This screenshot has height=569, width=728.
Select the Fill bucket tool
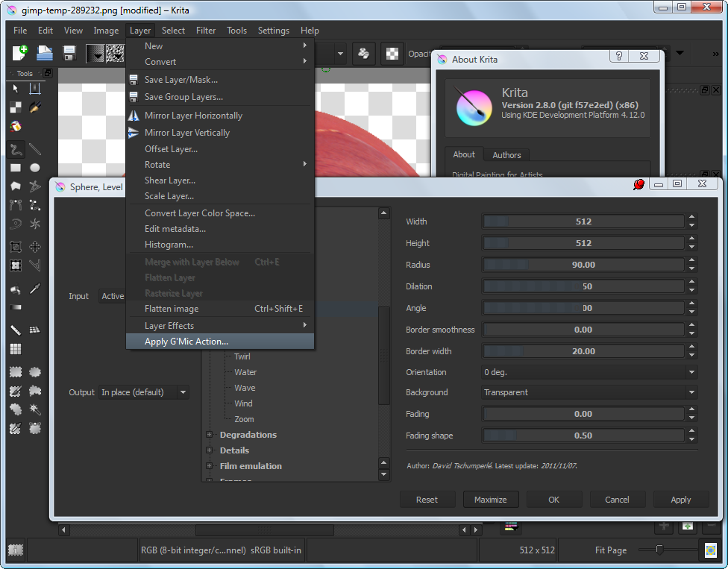[x=16, y=289]
